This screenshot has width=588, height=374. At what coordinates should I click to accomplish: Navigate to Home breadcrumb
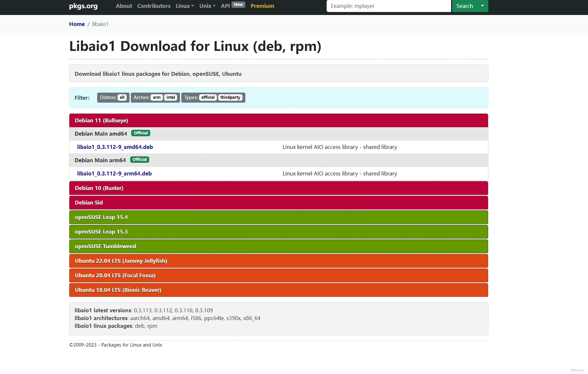point(77,24)
